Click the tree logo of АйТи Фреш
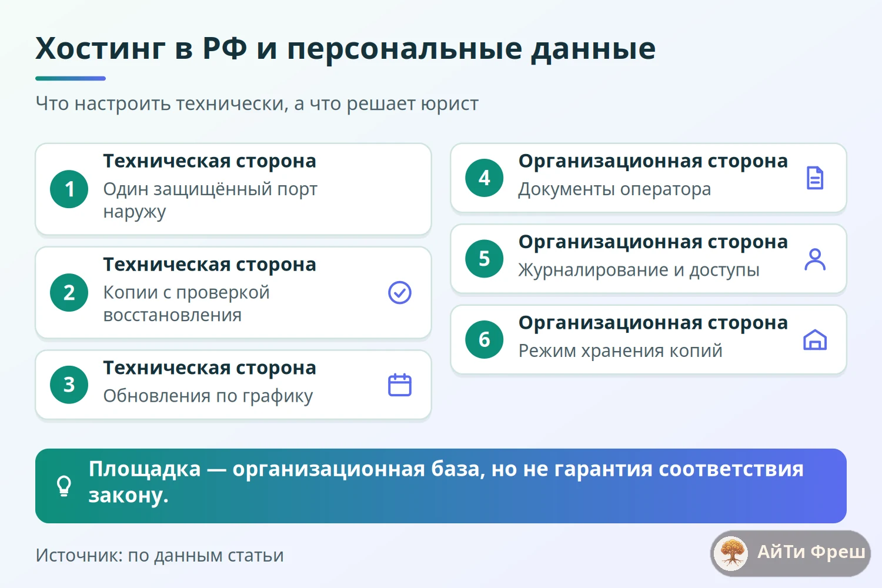This screenshot has width=882, height=588. point(731,553)
